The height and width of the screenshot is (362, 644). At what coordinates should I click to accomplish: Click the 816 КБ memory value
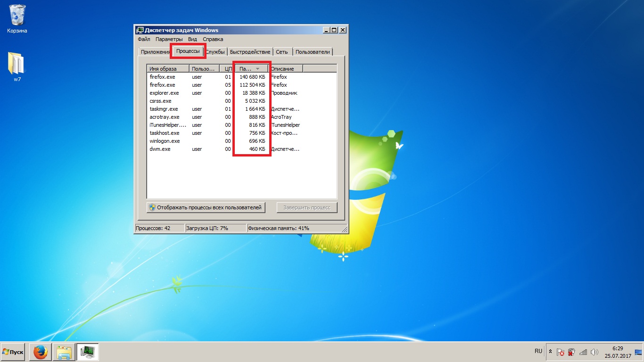tap(258, 125)
